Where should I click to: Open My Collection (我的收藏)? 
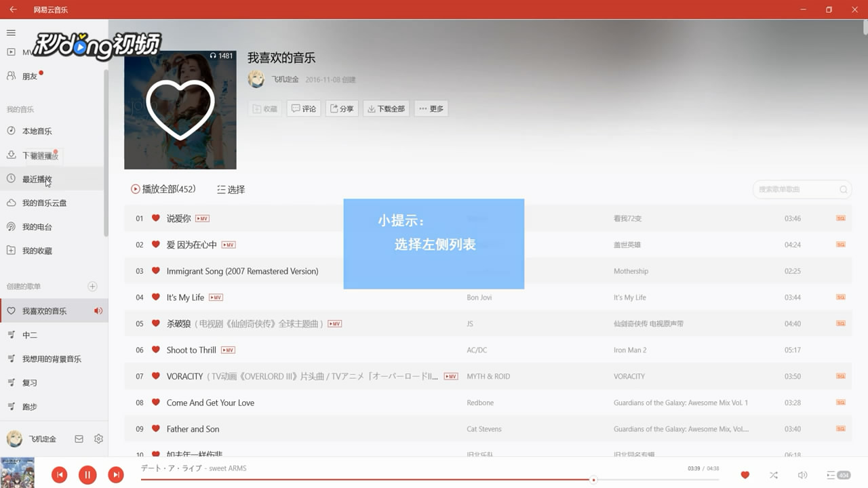coord(37,251)
